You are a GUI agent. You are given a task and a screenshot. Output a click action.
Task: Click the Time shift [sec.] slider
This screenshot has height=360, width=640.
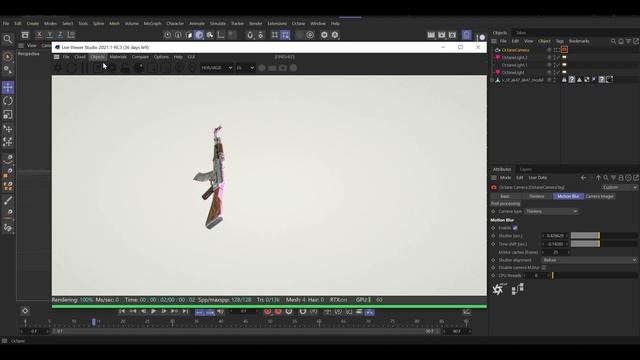[x=604, y=244]
